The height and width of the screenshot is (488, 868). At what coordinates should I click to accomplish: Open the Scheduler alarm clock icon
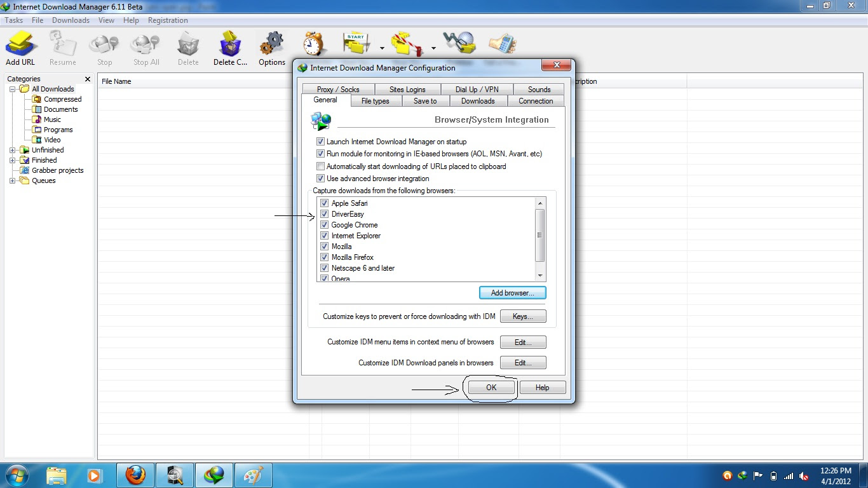click(314, 44)
